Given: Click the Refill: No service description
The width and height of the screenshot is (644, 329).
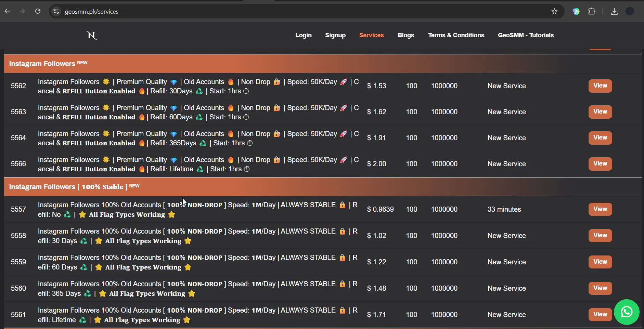Looking at the screenshot, I should (x=198, y=210).
